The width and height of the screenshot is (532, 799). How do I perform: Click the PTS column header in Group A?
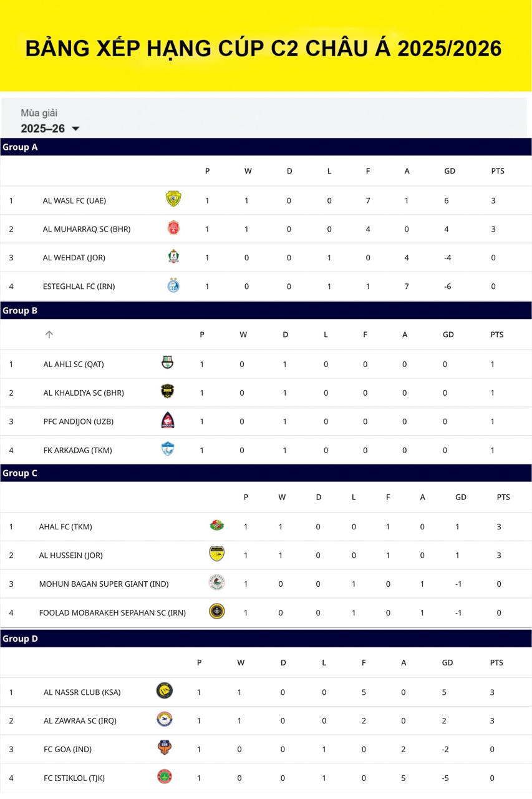coord(497,171)
